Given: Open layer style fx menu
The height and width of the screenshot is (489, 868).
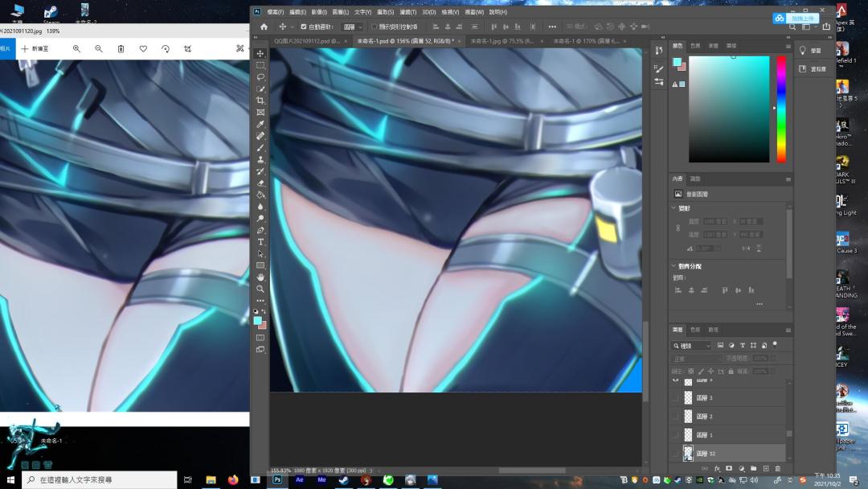Looking at the screenshot, I should point(717,469).
